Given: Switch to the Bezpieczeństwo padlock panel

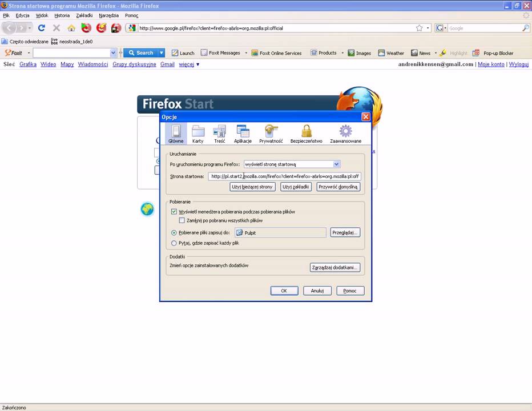Looking at the screenshot, I should (x=306, y=134).
